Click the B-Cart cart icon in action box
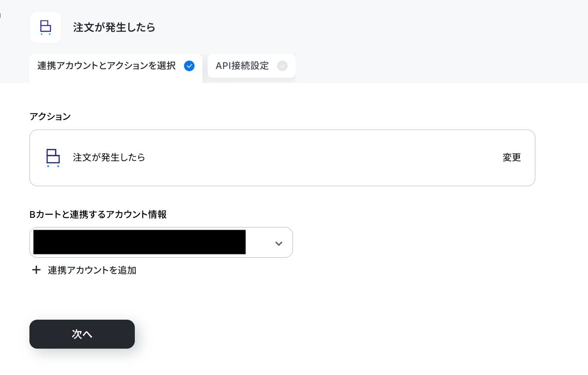The image size is (588, 375). point(53,158)
